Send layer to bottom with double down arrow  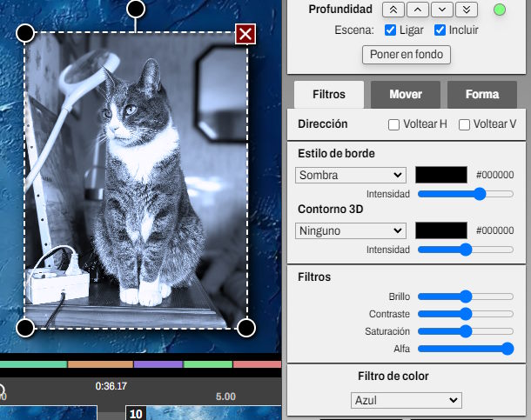coord(467,10)
